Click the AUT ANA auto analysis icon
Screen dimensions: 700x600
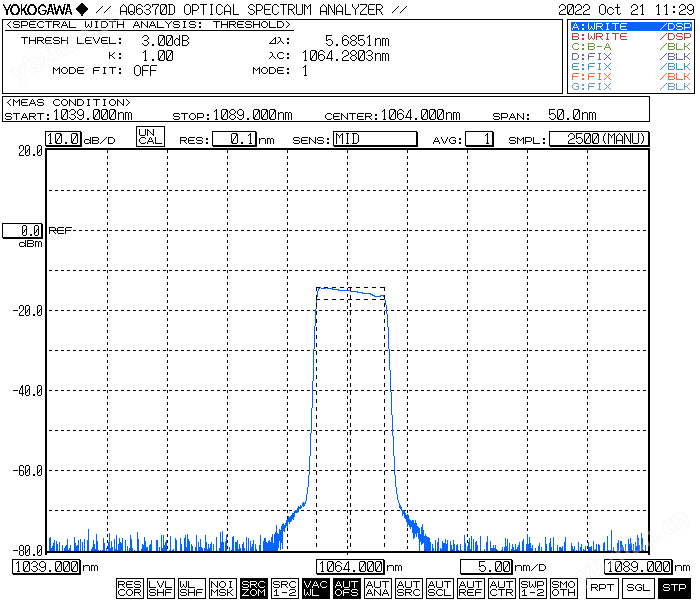[x=377, y=588]
